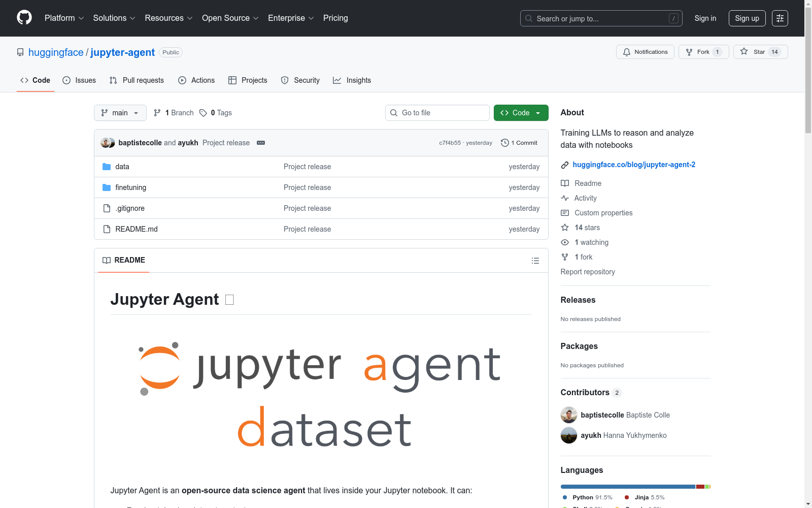Viewport: 812px width, 508px height.
Task: Click the README.md file icon
Action: click(107, 229)
